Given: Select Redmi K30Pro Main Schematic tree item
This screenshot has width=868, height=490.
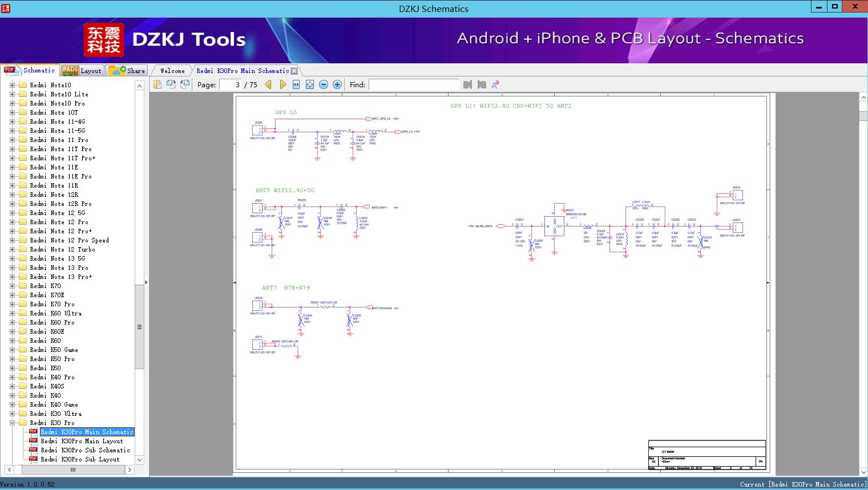Looking at the screenshot, I should pyautogui.click(x=87, y=432).
